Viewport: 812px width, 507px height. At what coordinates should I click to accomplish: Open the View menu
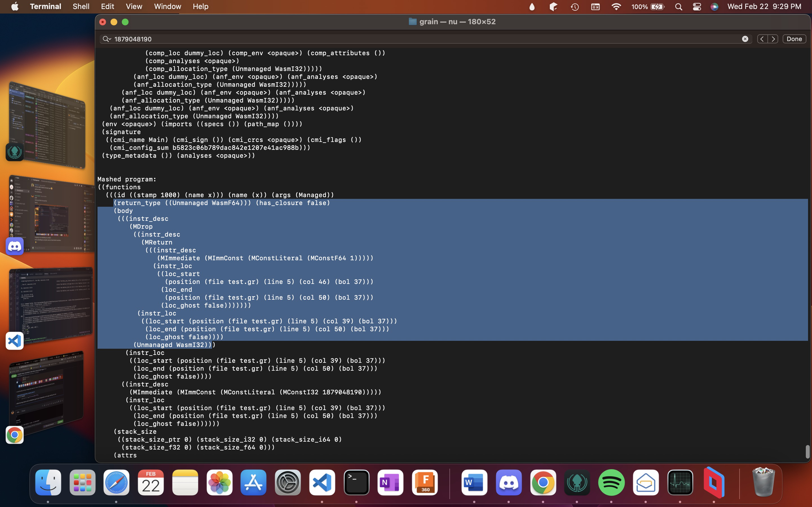click(x=134, y=6)
